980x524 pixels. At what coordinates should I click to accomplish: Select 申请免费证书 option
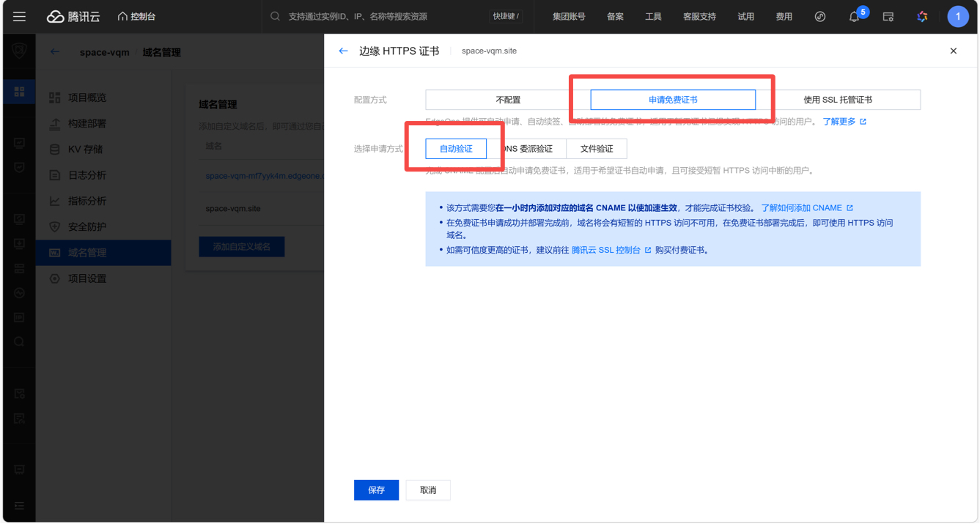pyautogui.click(x=672, y=100)
